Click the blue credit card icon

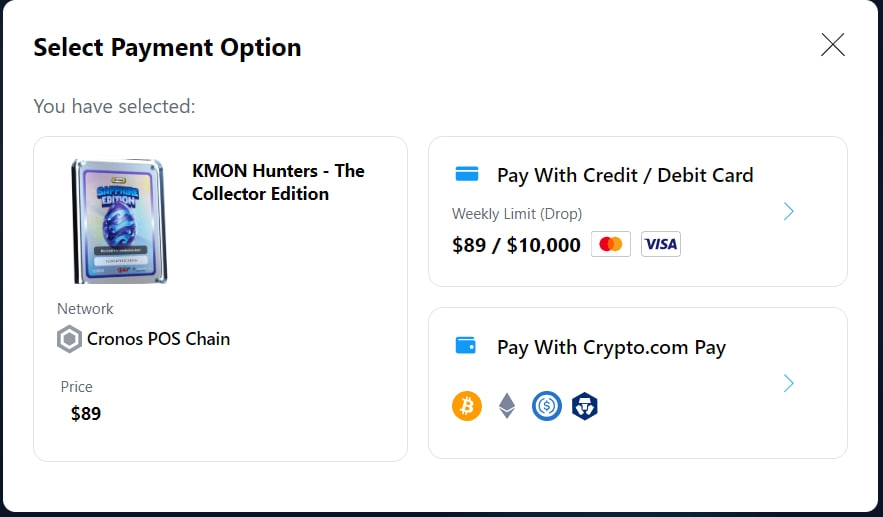466,174
